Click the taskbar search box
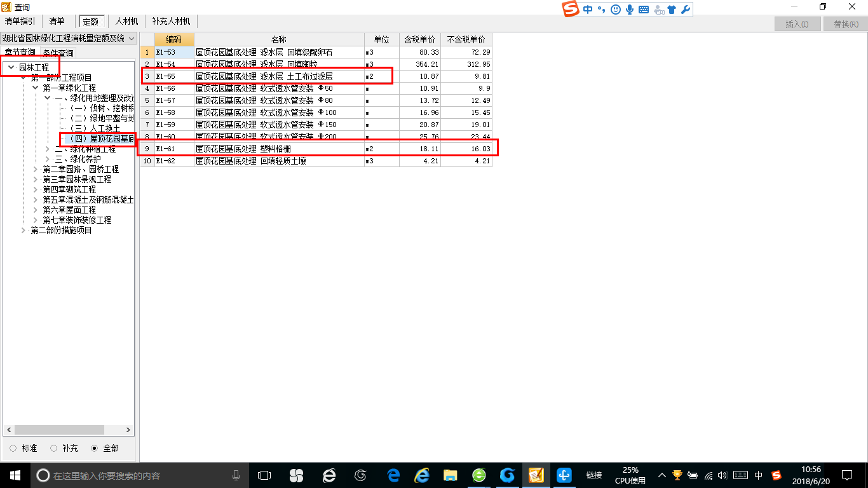Screen dimensions: 868x488 point(139,475)
